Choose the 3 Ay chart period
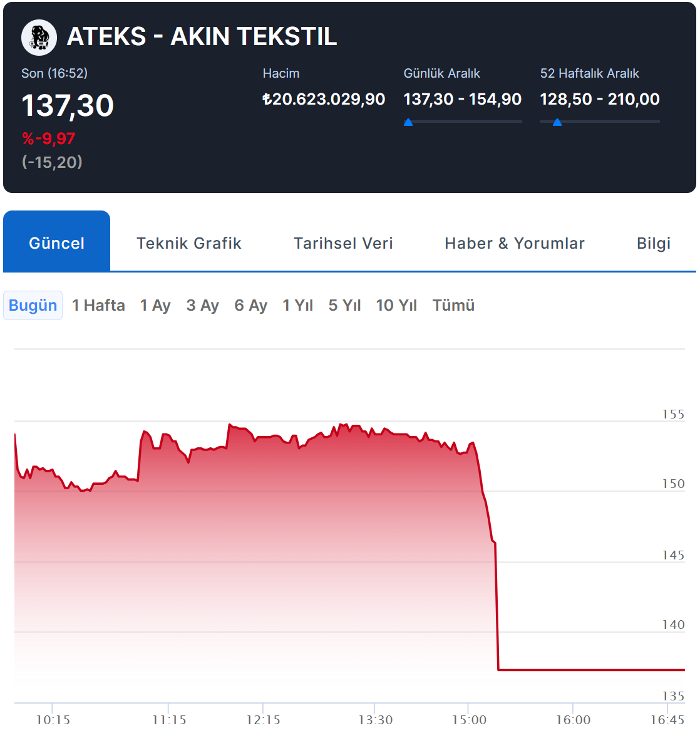700x748 pixels. 202,306
